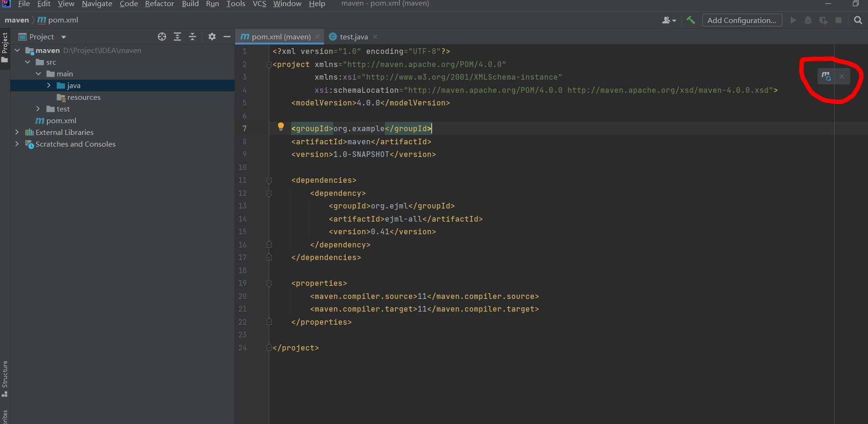
Task: Fold the dependencies block in gutter
Action: (269, 180)
